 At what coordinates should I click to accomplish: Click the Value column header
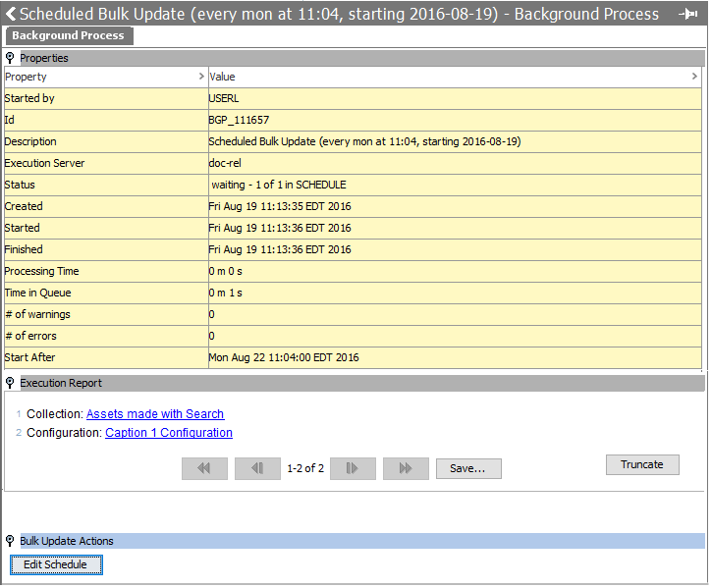[455, 77]
